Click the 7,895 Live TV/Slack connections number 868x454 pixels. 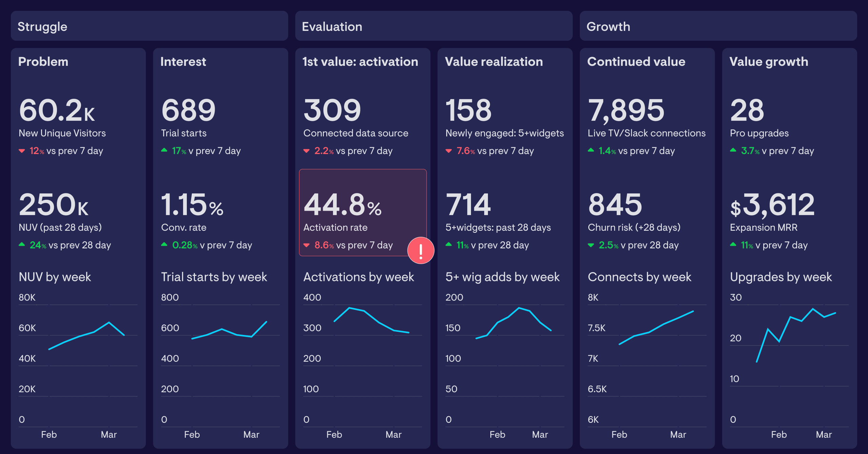[626, 110]
